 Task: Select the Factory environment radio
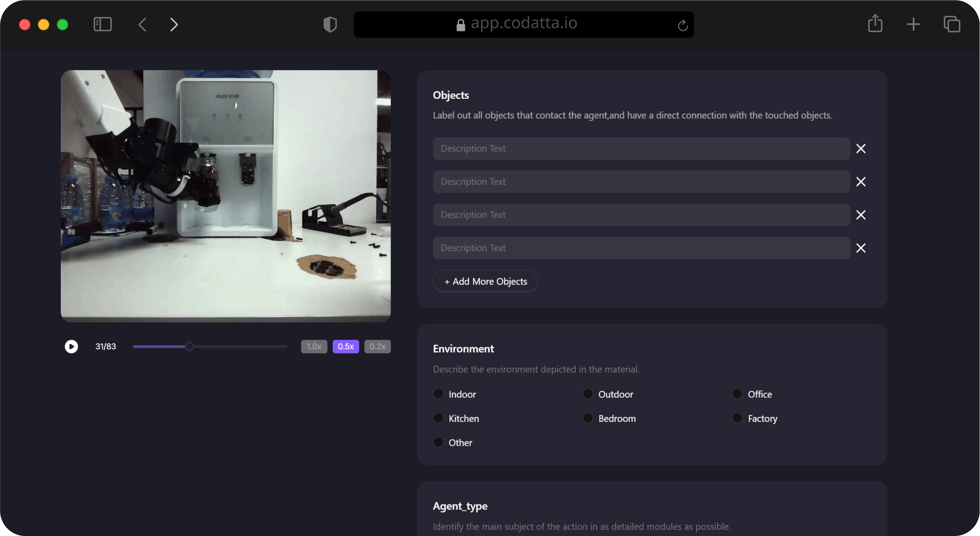pos(737,418)
